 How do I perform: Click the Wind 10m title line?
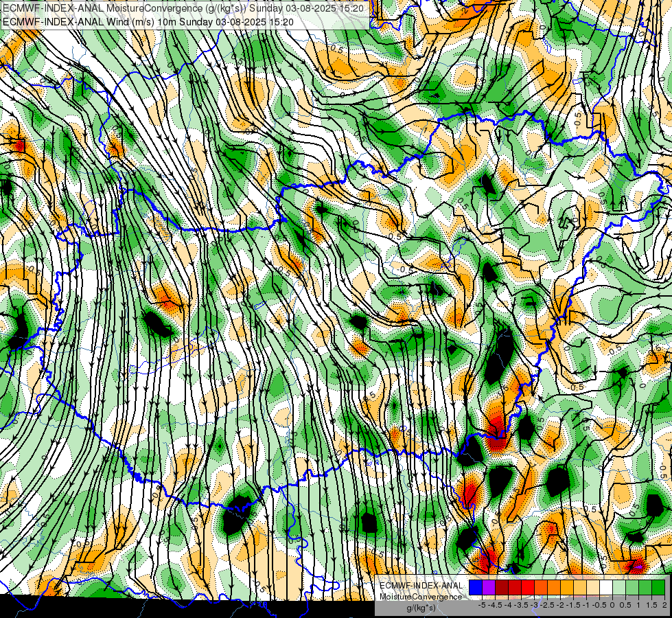148,21
